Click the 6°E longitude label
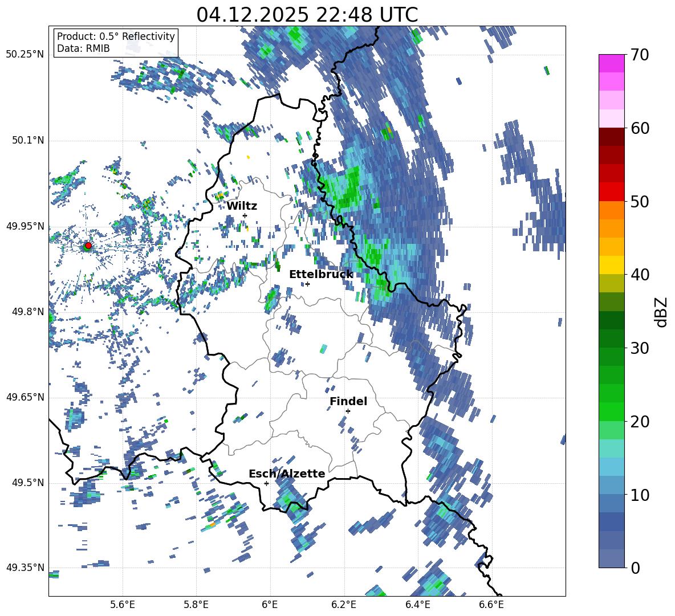The width and height of the screenshot is (675, 616). [x=270, y=605]
